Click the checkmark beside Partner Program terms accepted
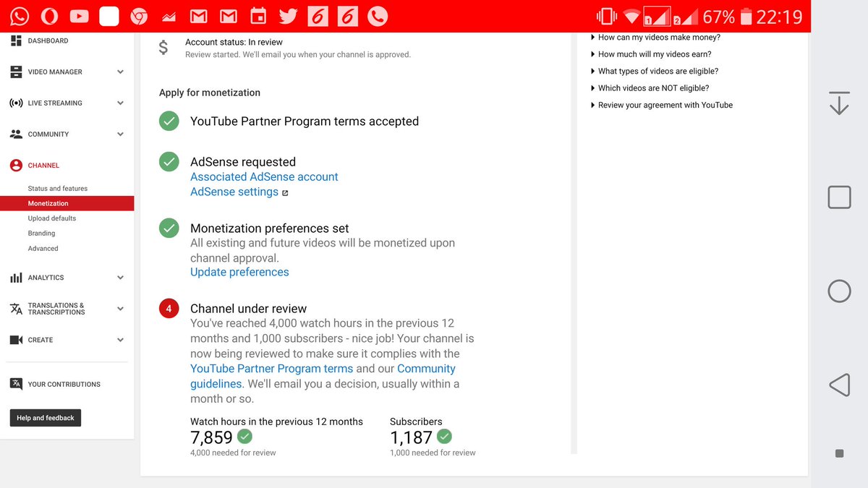This screenshot has height=488, width=868. click(169, 121)
